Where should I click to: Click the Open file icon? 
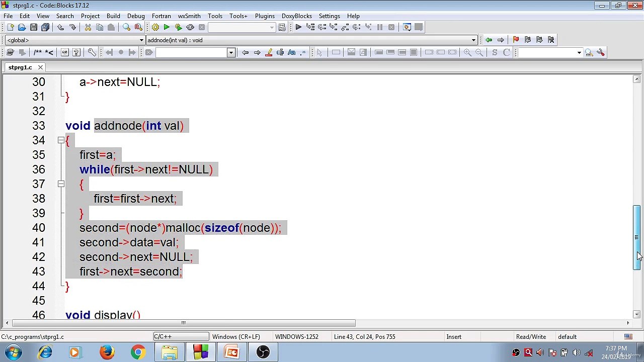[22, 27]
